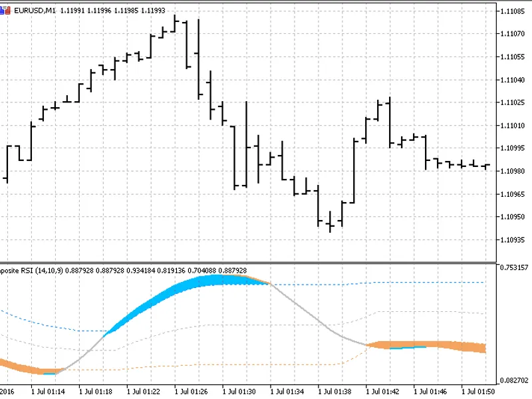This screenshot has width=532, height=399.
Task: Click the 1.10995 price label
Action: (x=512, y=148)
